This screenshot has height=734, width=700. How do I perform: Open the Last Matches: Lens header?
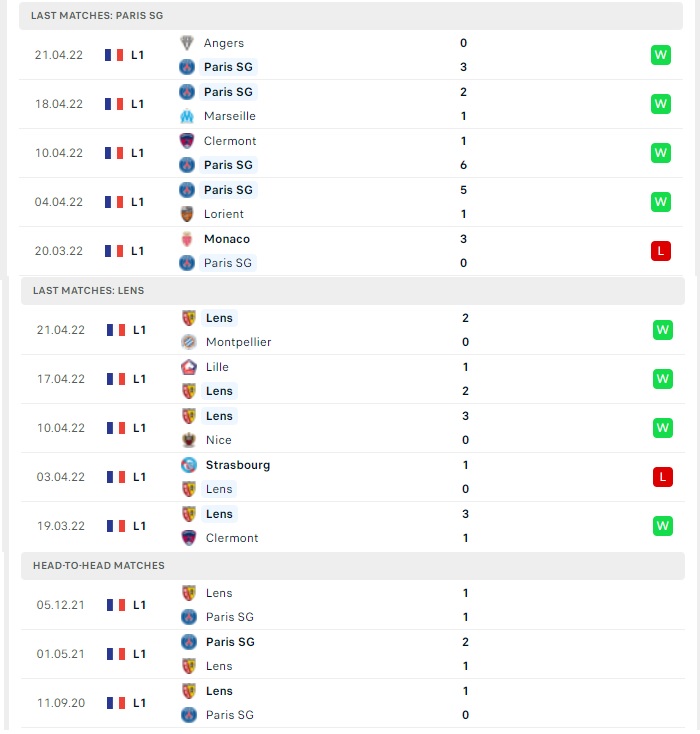point(353,291)
